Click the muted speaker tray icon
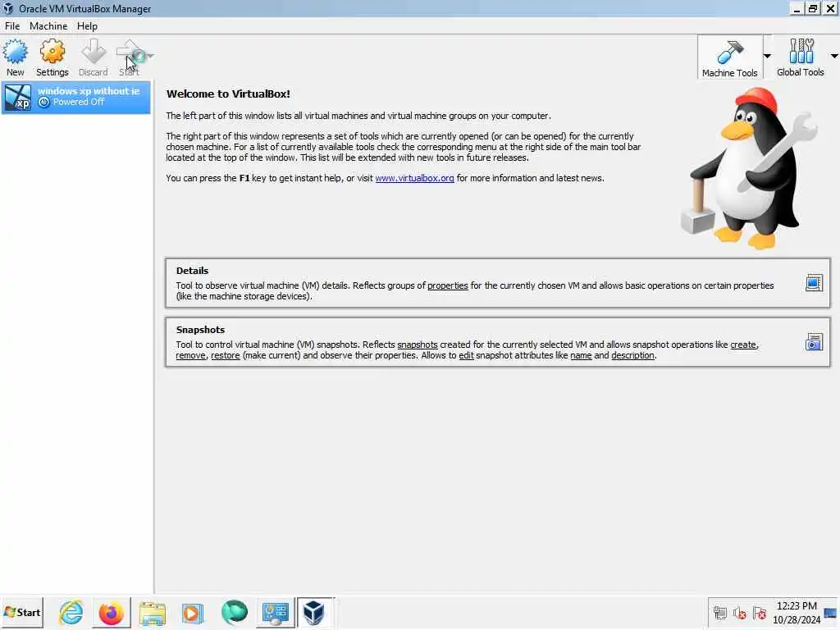Screen dimensions: 840x630 click(739, 612)
